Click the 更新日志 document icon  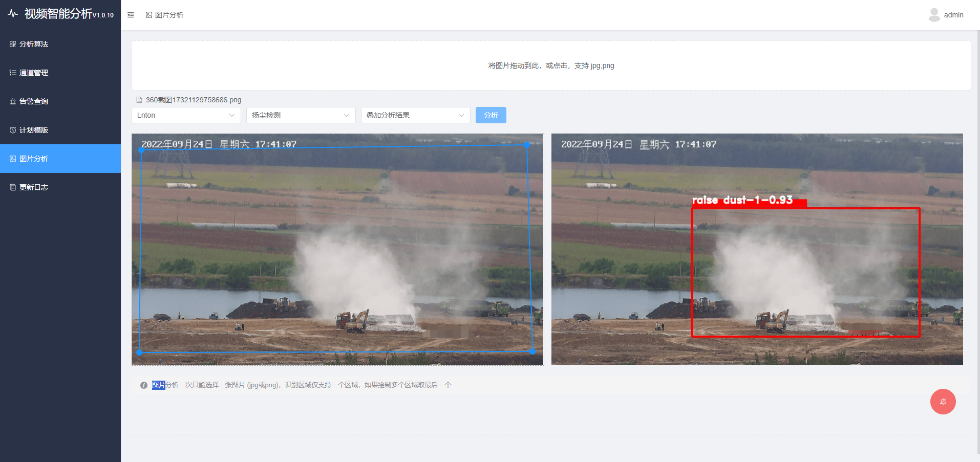(13, 187)
